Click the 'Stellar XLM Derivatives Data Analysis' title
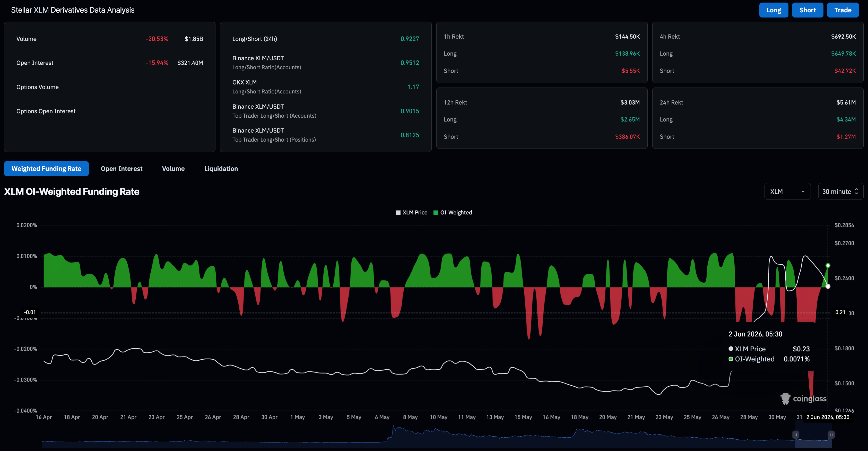Viewport: 868px width, 451px height. click(73, 10)
